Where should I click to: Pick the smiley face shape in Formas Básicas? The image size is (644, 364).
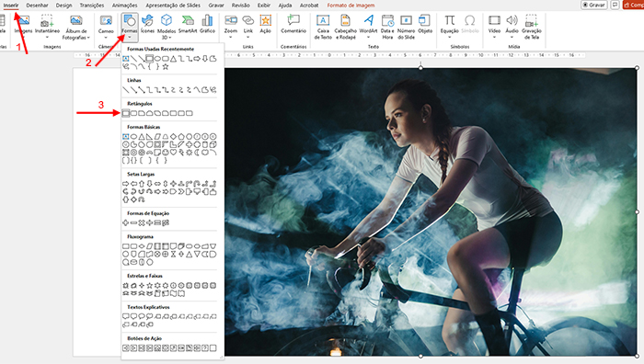coord(166,153)
